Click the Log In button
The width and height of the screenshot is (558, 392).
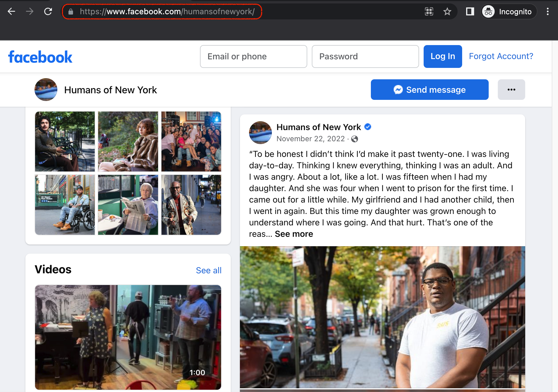pyautogui.click(x=443, y=56)
